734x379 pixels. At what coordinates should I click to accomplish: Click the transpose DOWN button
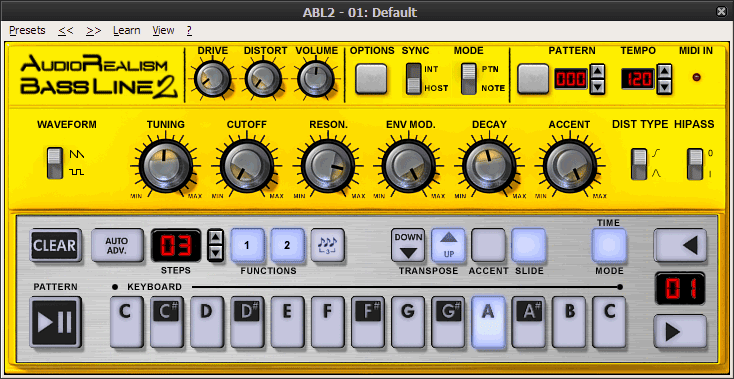408,245
